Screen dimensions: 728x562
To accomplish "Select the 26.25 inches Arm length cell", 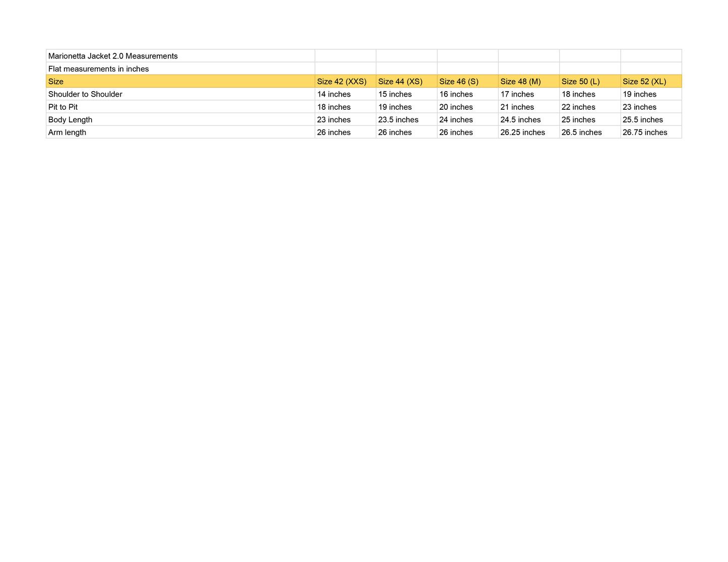I will tap(523, 132).
